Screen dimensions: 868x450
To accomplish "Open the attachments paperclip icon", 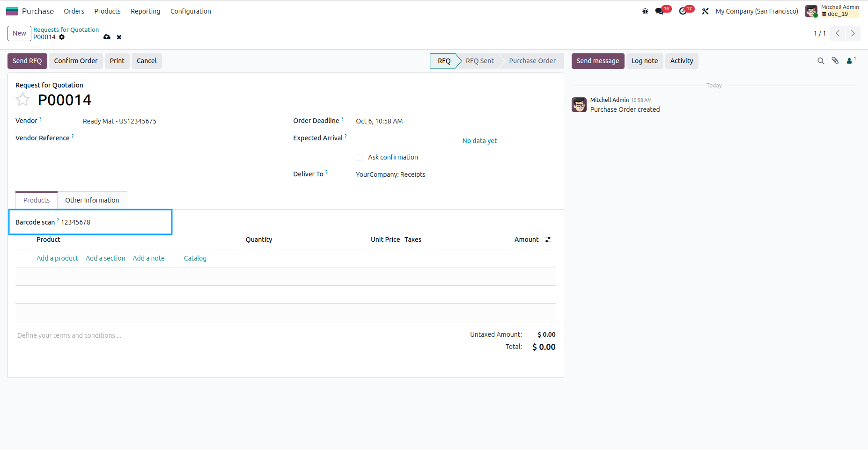I will pyautogui.click(x=835, y=61).
